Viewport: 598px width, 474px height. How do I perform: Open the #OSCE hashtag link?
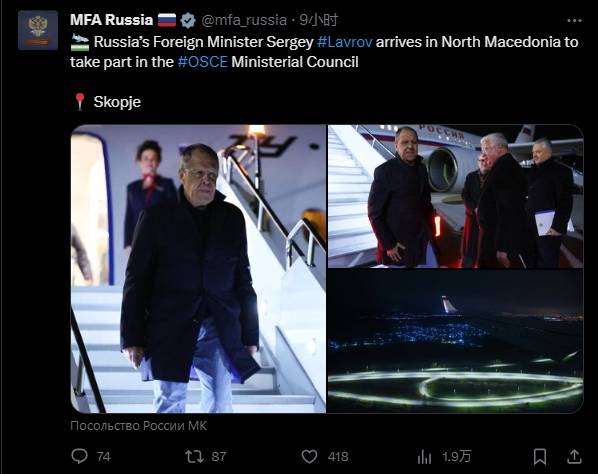pos(202,62)
